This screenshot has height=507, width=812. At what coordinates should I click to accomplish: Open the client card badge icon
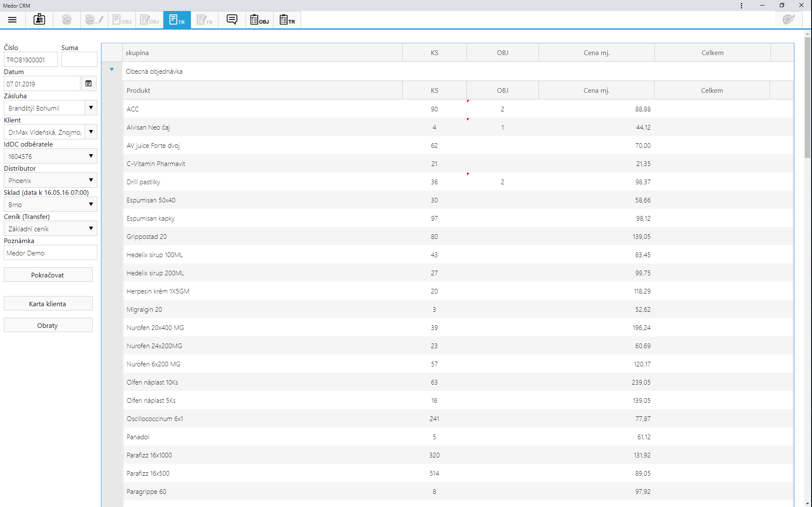point(39,19)
